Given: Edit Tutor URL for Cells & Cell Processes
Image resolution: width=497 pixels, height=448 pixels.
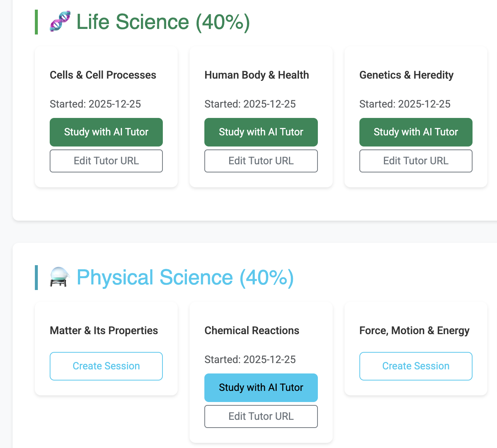Looking at the screenshot, I should pyautogui.click(x=106, y=161).
